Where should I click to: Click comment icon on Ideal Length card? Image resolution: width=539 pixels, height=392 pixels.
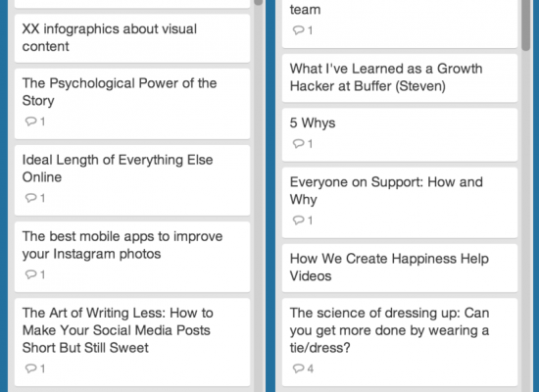tap(30, 198)
